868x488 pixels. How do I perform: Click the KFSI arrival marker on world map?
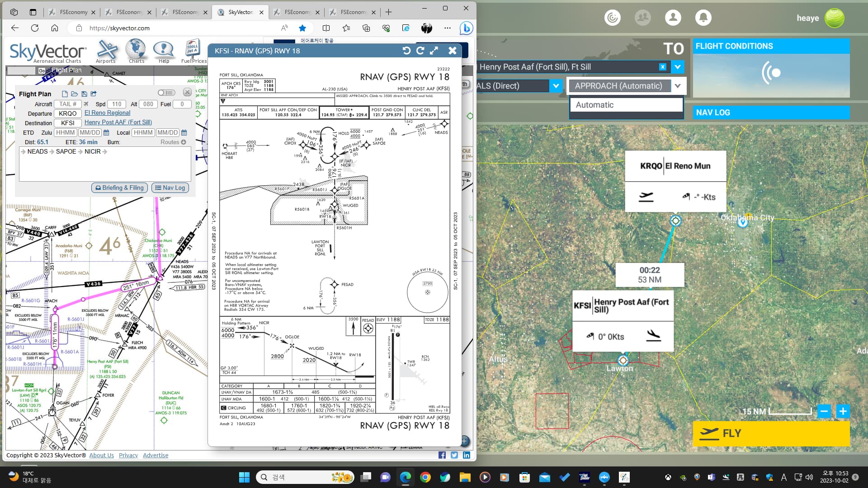(x=623, y=360)
